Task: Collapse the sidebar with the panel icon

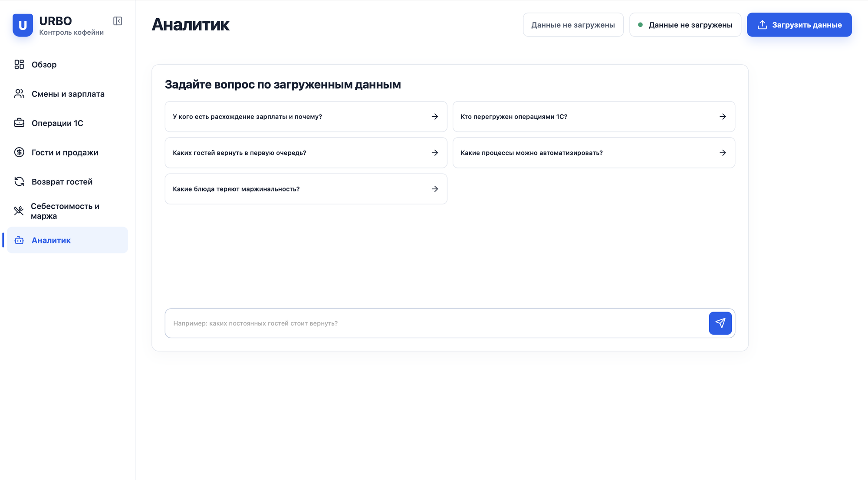Action: tap(118, 21)
